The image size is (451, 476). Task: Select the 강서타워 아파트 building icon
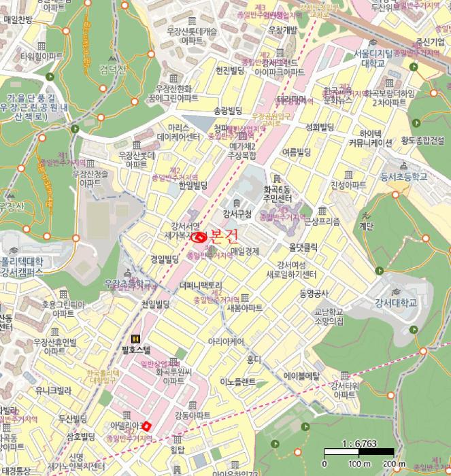pyautogui.click(x=347, y=375)
